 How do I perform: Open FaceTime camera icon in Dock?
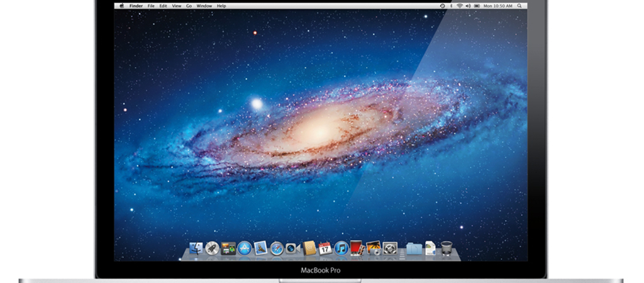pos(293,248)
